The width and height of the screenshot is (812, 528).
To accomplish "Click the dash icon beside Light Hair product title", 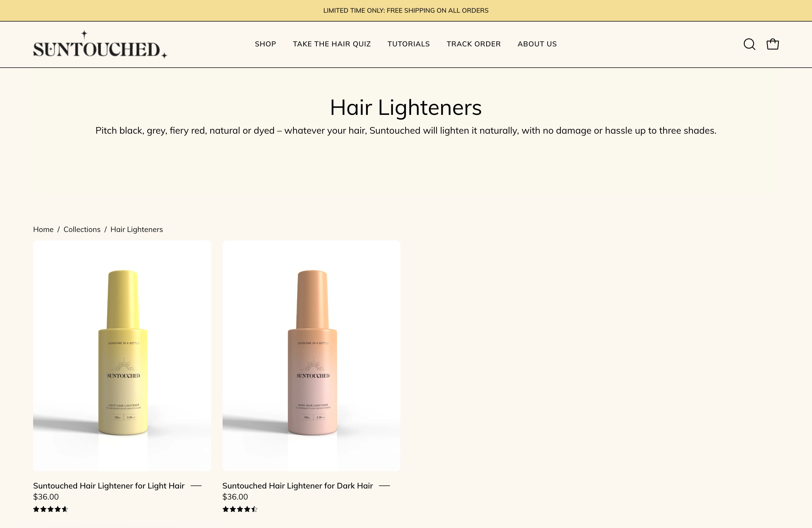I will tap(196, 486).
